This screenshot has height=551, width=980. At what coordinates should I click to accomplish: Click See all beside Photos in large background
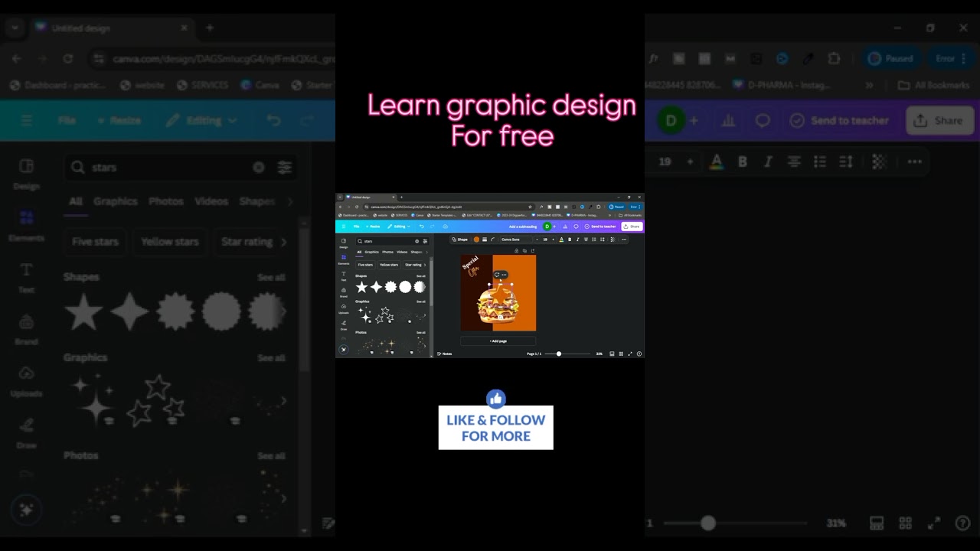(271, 455)
